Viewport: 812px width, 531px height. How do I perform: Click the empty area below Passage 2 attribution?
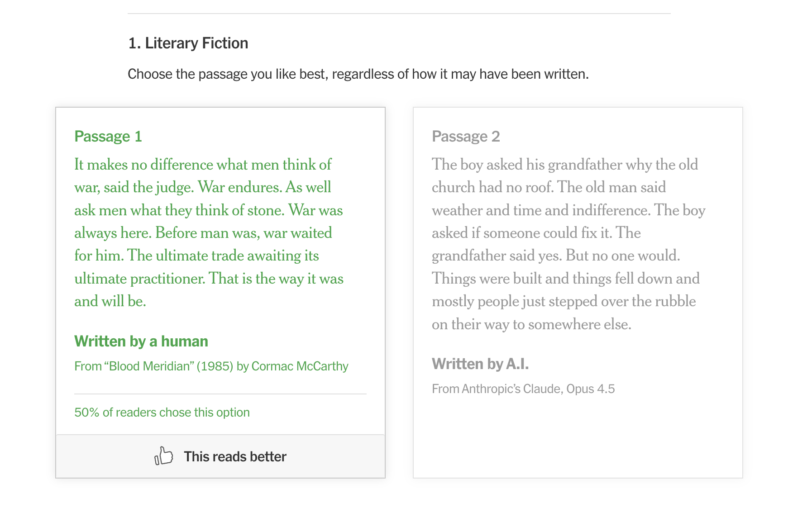point(578,436)
